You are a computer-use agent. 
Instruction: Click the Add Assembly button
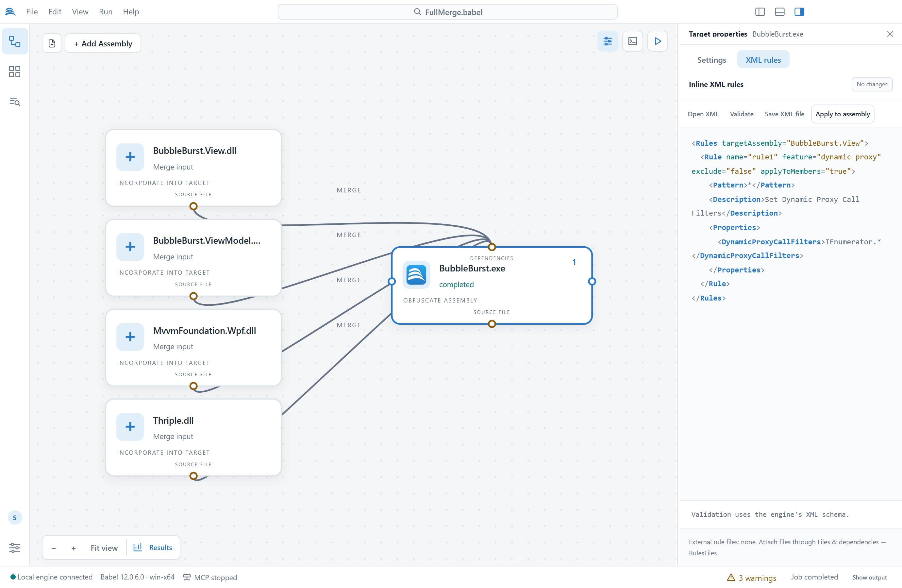tap(103, 43)
